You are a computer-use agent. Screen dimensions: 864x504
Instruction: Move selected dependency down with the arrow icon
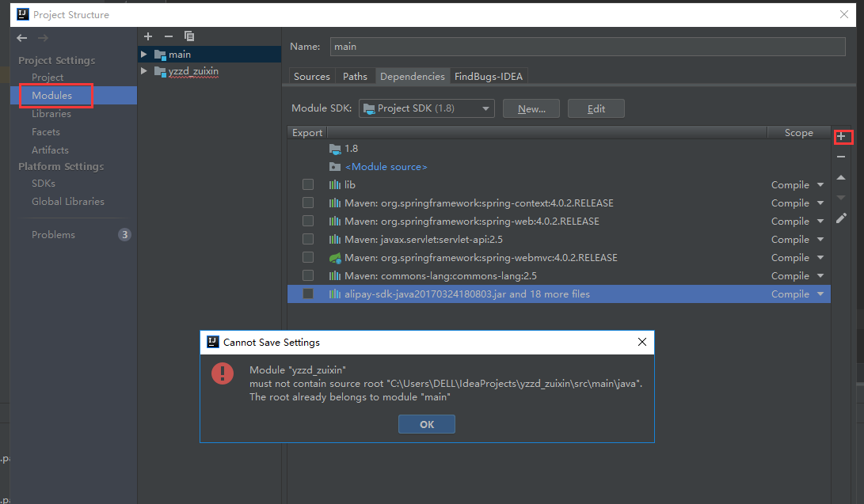842,197
